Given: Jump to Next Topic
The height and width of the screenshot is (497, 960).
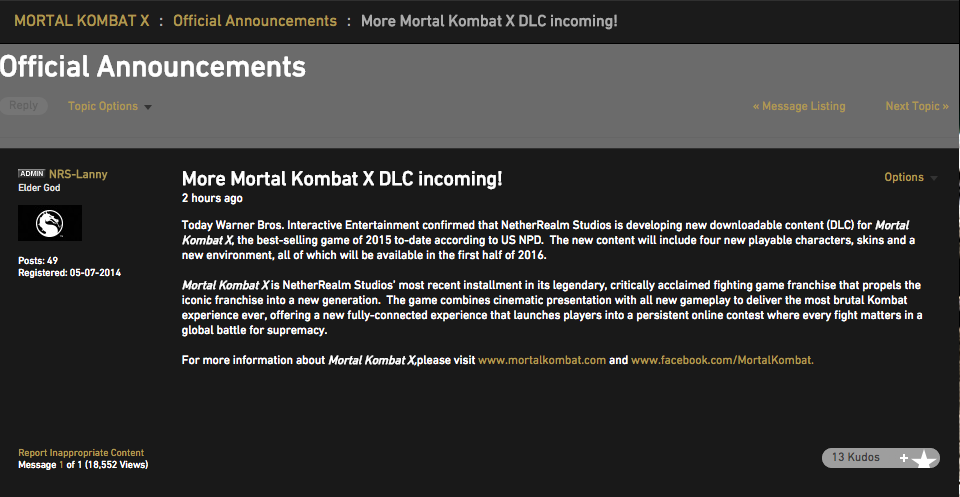Looking at the screenshot, I should (916, 106).
